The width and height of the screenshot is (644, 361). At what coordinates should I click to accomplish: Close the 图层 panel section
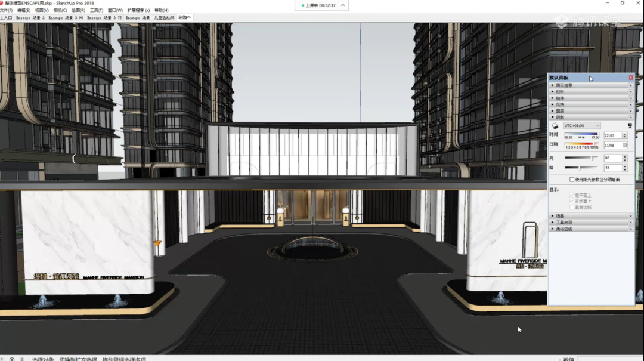[x=631, y=111]
